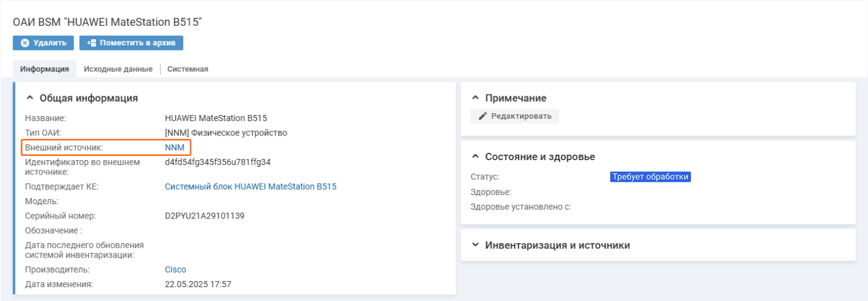Image resolution: width=868 pixels, height=301 pixels.
Task: Click the Общая информация heading text
Action: tap(89, 98)
